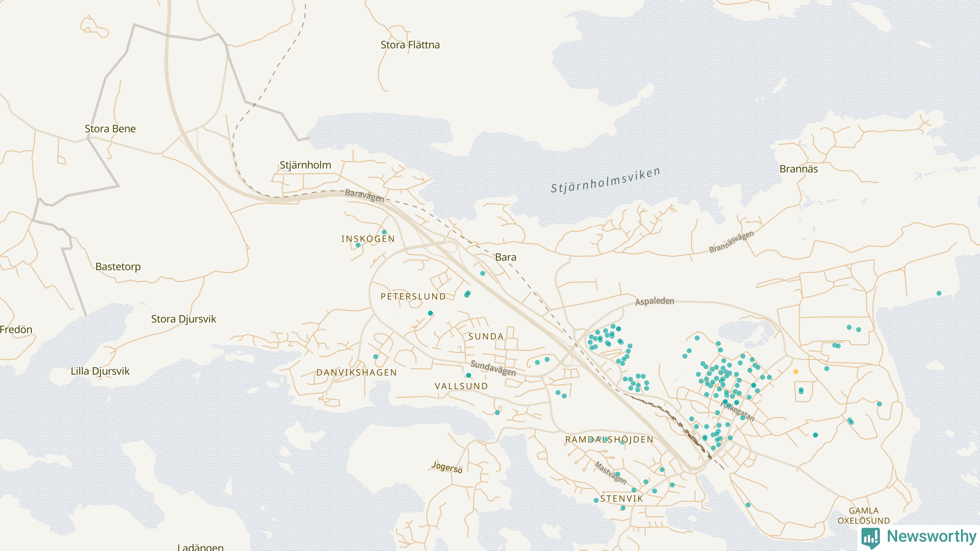The height and width of the screenshot is (551, 980).
Task: Click the Aspaleden road label
Action: (x=655, y=301)
